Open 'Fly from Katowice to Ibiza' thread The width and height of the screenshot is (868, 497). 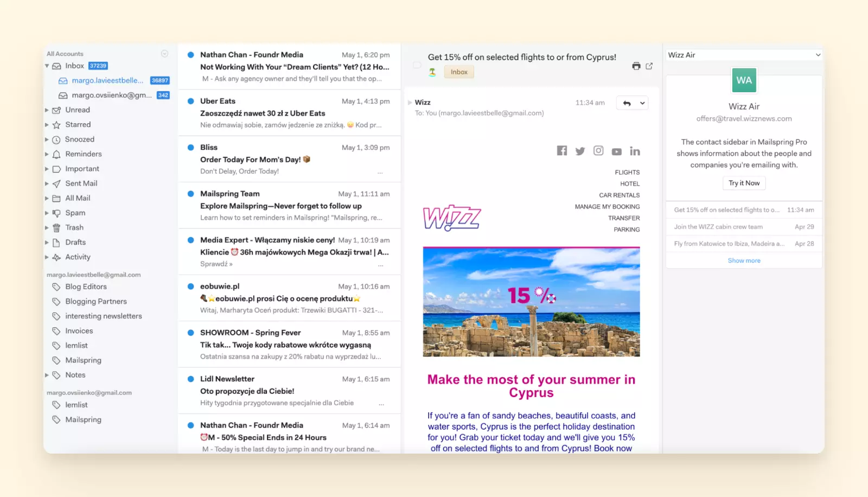click(x=744, y=244)
